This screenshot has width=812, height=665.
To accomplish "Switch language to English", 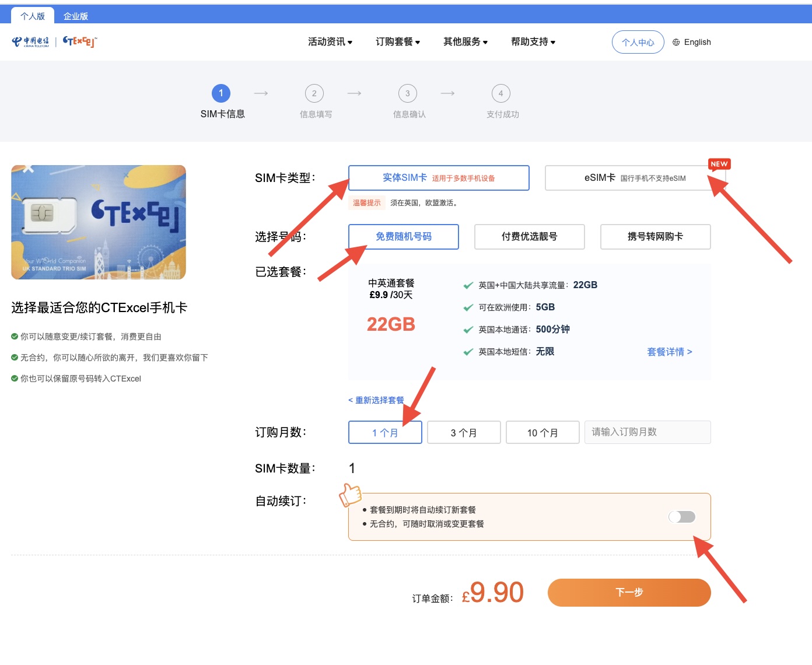I will 697,42.
